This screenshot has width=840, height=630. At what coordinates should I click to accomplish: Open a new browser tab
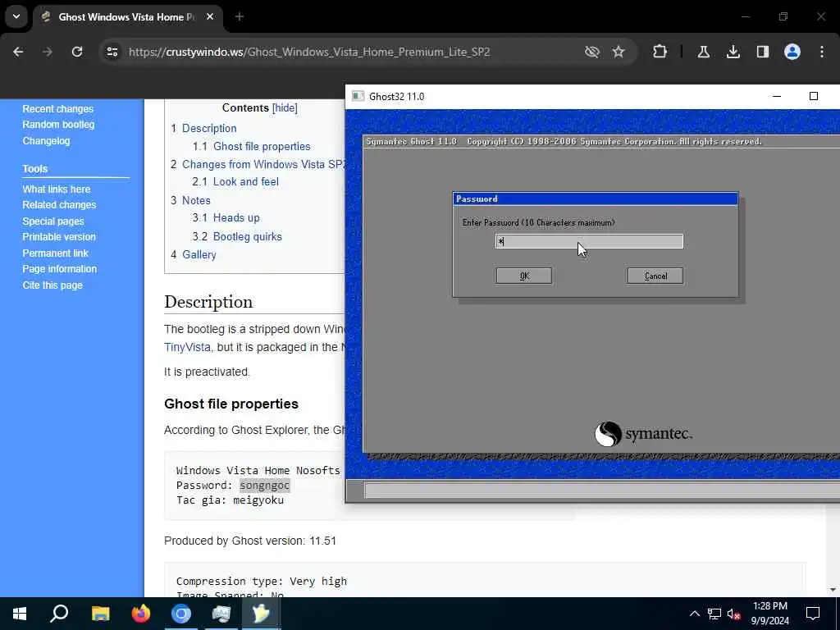(x=240, y=17)
